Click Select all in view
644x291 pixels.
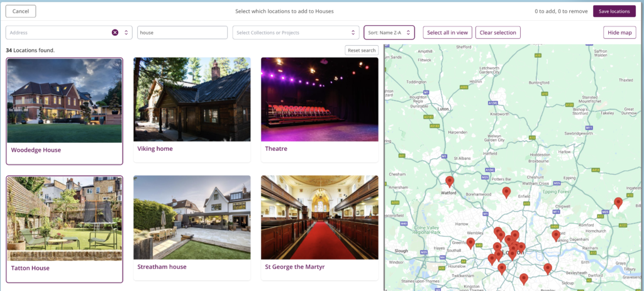[447, 33]
